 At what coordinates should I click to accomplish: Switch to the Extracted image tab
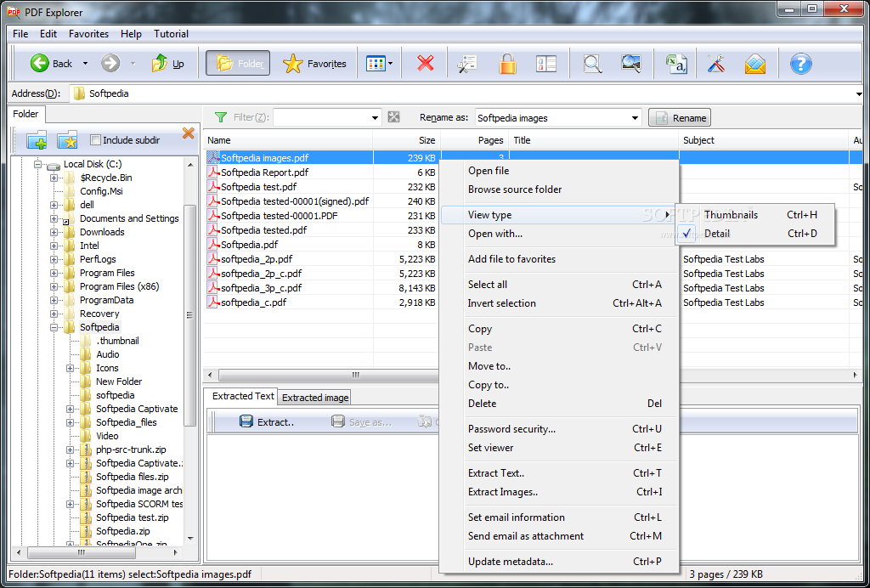click(315, 397)
